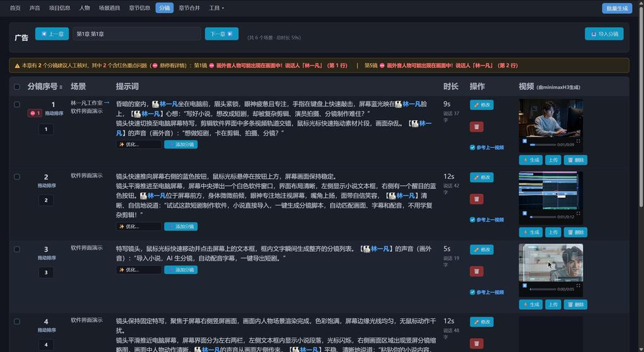Toggle 参考上一视频 checkbox in row 1
Screen dimensions: 644x352
pyautogui.click(x=472, y=147)
